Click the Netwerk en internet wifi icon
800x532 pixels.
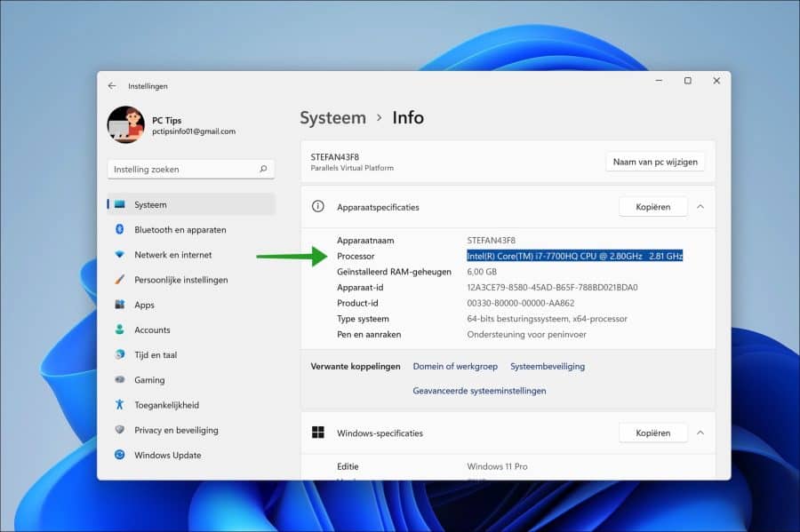[120, 254]
